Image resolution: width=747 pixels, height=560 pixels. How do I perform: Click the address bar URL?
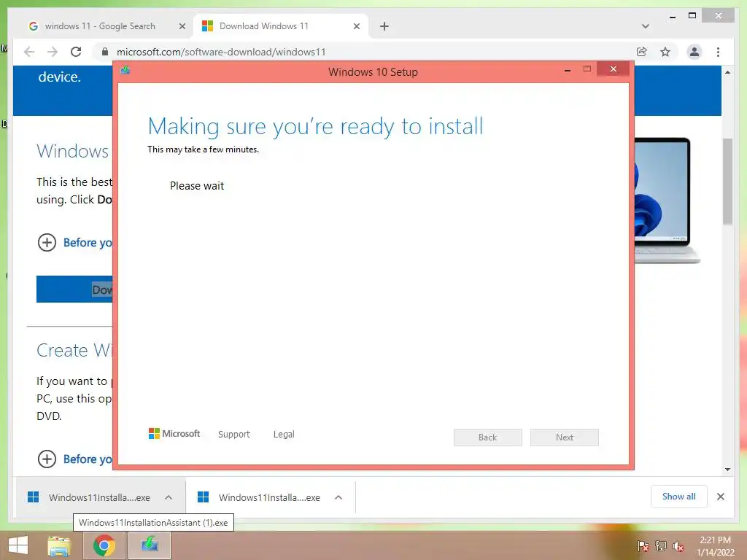click(221, 52)
